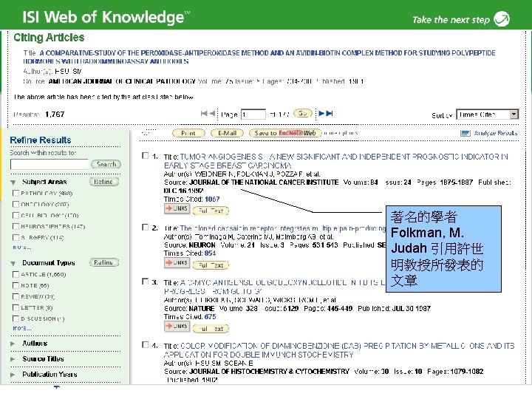Check the REVIEW document type box
The width and height of the screenshot is (532, 399).
pos(16,296)
